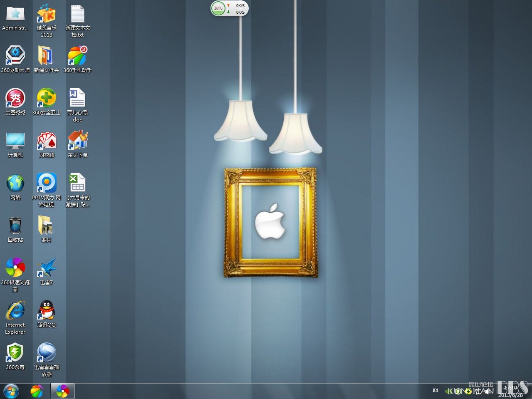532x399 pixels.
Task: Select the 计算机 desktop icon
Action: [x=15, y=144]
